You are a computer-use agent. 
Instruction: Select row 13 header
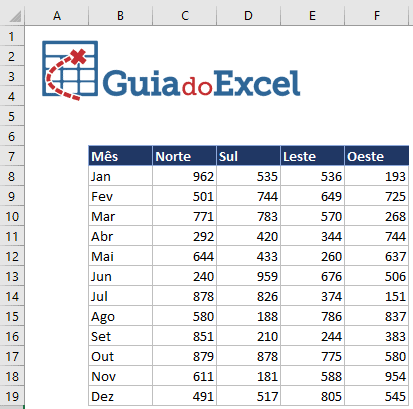[x=12, y=276]
